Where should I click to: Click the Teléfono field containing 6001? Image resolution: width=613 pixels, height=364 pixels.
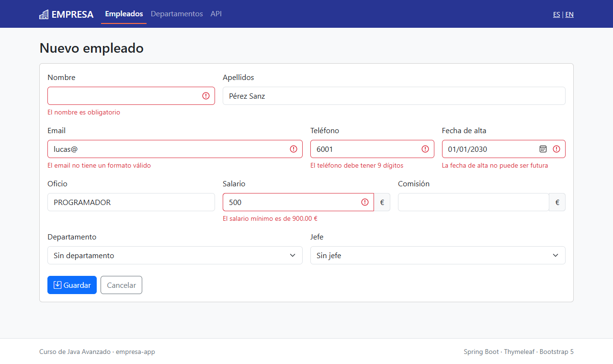pyautogui.click(x=372, y=149)
